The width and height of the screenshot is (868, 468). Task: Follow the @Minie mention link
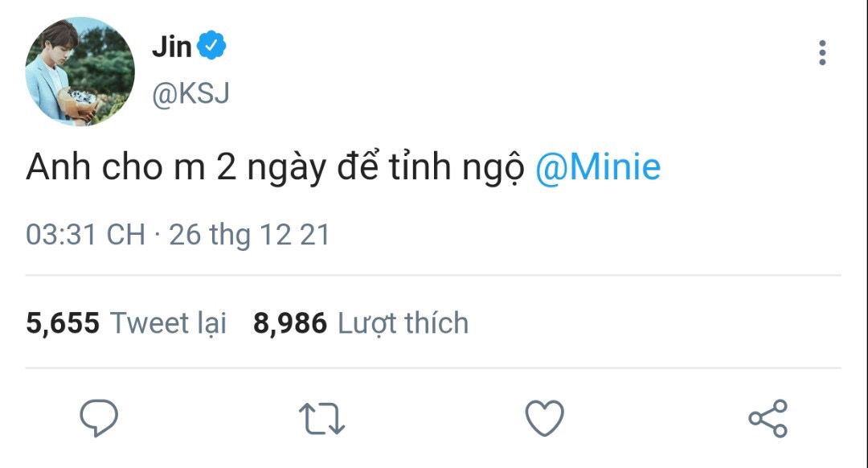[598, 166]
